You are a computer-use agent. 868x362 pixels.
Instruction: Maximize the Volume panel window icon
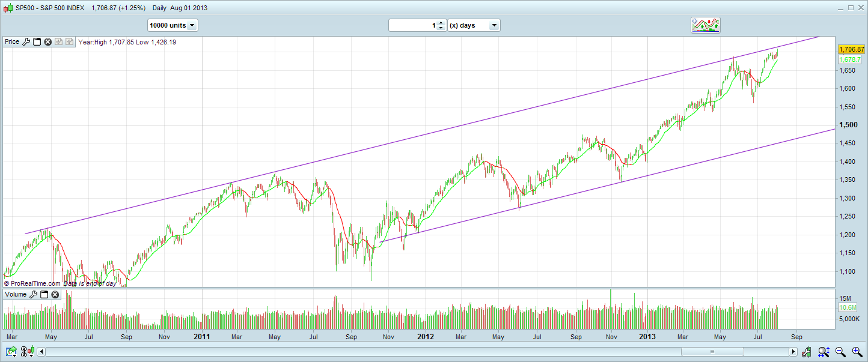(44, 295)
